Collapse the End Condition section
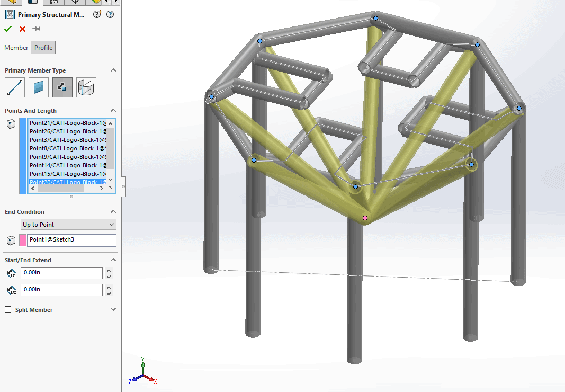The width and height of the screenshot is (565, 392). (x=113, y=212)
